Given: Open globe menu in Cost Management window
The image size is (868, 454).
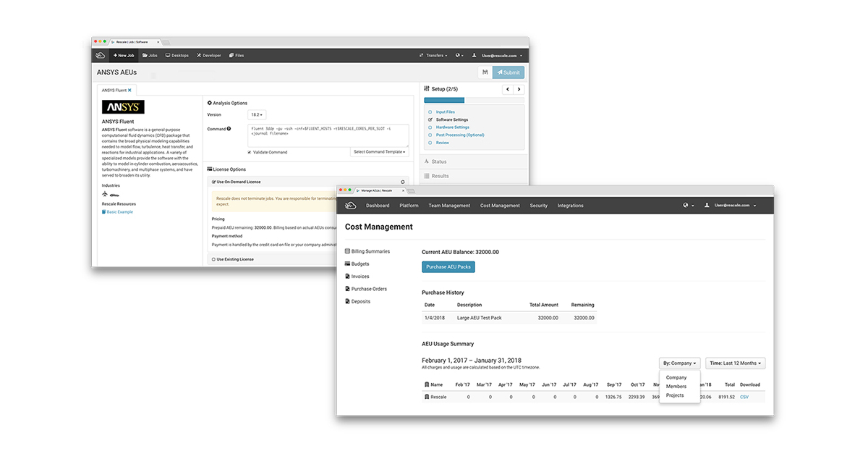Looking at the screenshot, I should [688, 206].
